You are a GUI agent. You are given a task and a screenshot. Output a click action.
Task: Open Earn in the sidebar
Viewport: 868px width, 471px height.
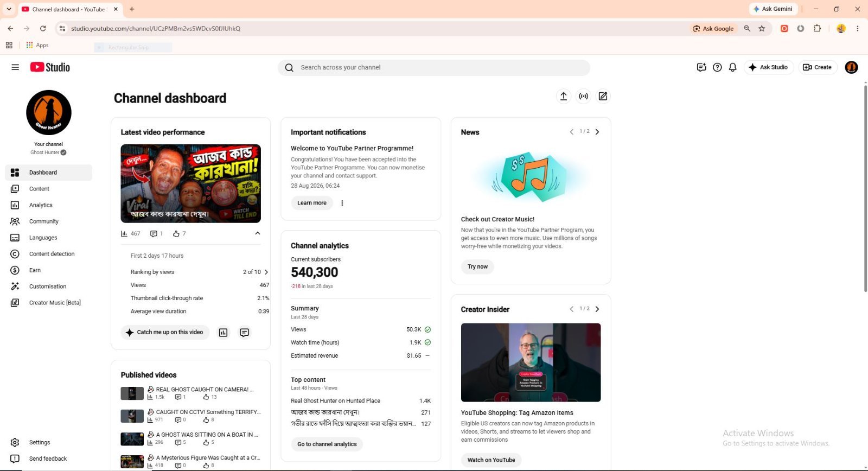(x=49, y=270)
